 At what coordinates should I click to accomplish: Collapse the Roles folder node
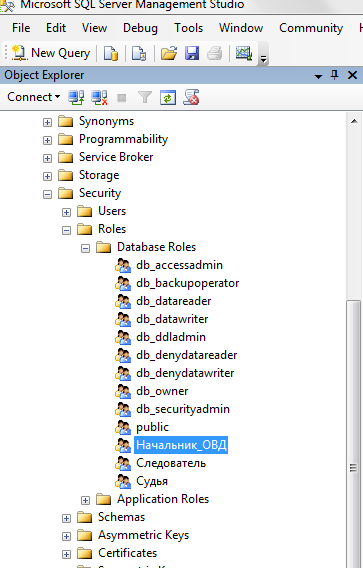click(66, 230)
